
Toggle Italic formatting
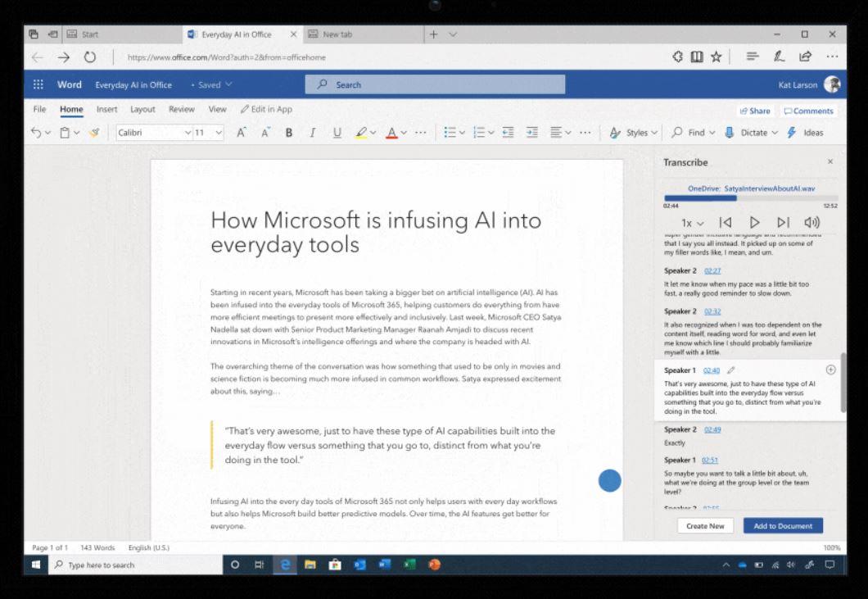[x=312, y=133]
